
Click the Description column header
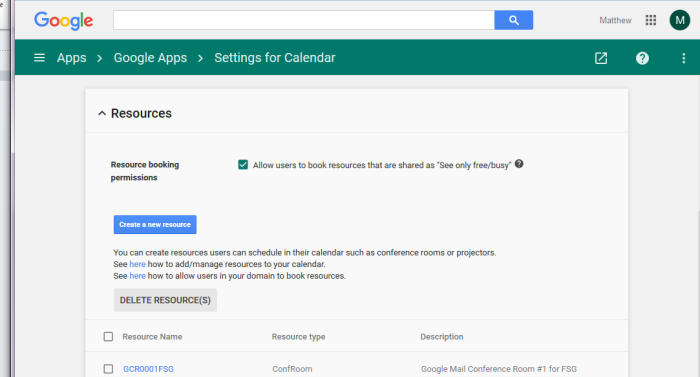(x=442, y=337)
